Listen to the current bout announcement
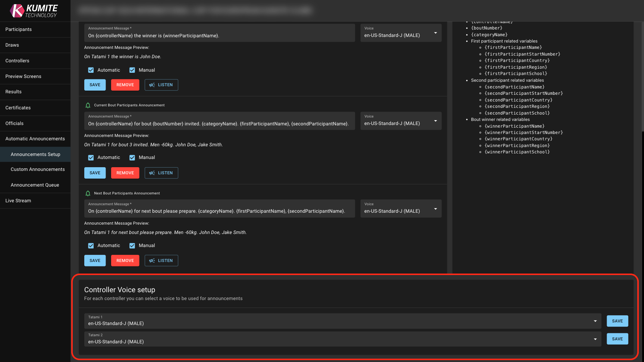This screenshot has width=644, height=362. click(x=161, y=173)
